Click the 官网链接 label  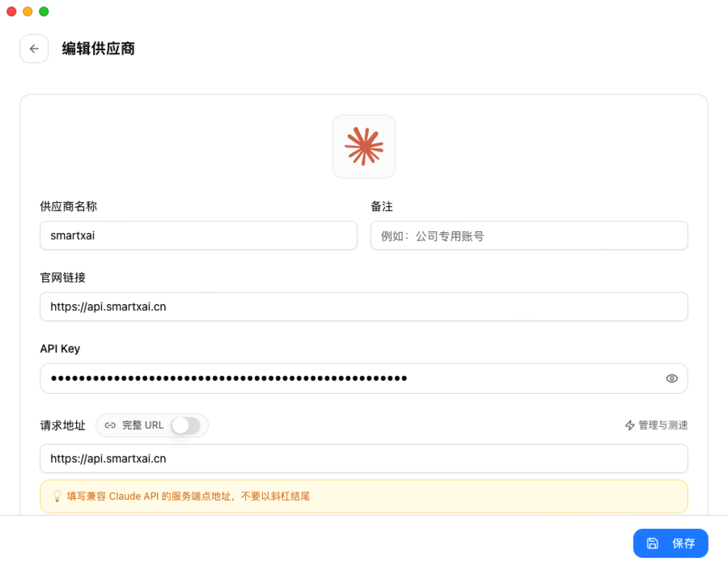tap(62, 277)
